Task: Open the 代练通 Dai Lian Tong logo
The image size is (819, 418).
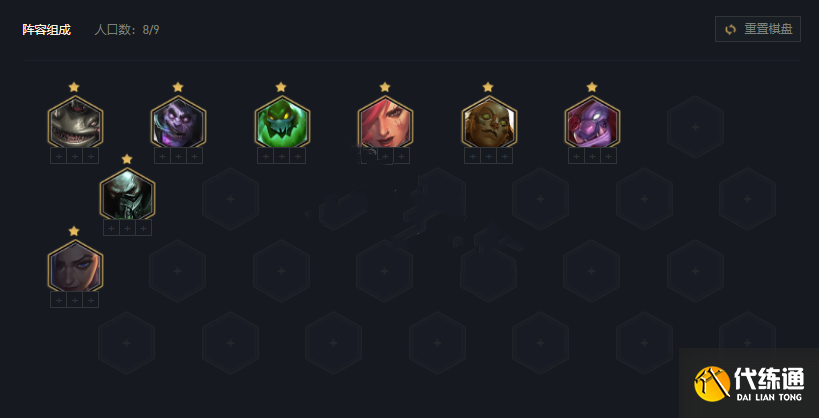Action: click(749, 384)
